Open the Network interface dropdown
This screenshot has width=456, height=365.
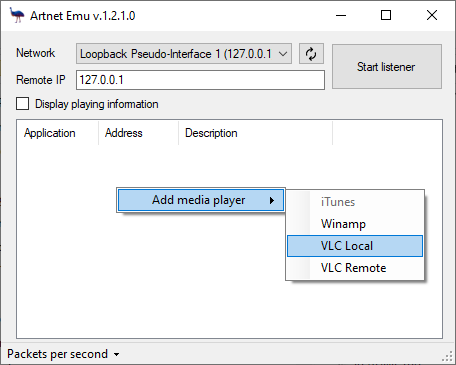coord(184,54)
